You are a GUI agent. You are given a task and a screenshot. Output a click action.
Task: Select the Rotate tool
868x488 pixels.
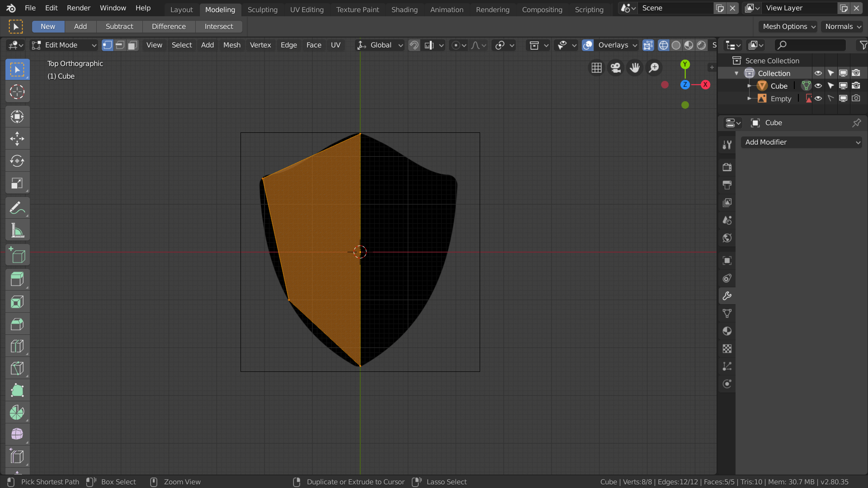coord(17,161)
